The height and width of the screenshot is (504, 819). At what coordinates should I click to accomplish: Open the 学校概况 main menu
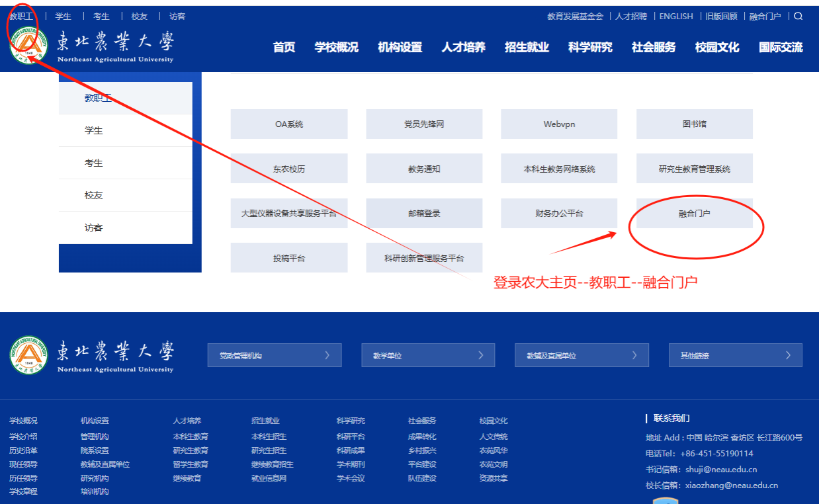pyautogui.click(x=336, y=47)
